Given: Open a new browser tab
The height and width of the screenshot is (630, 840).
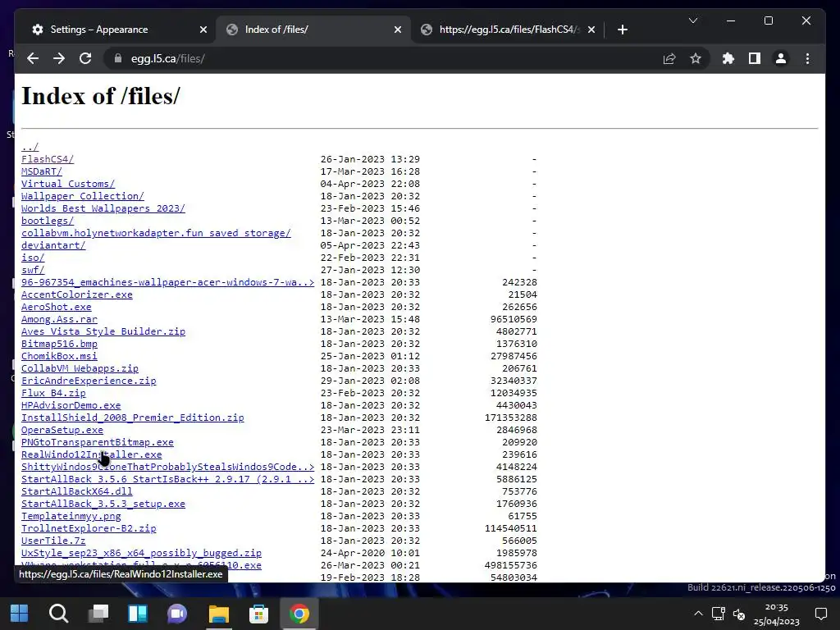Looking at the screenshot, I should (622, 30).
